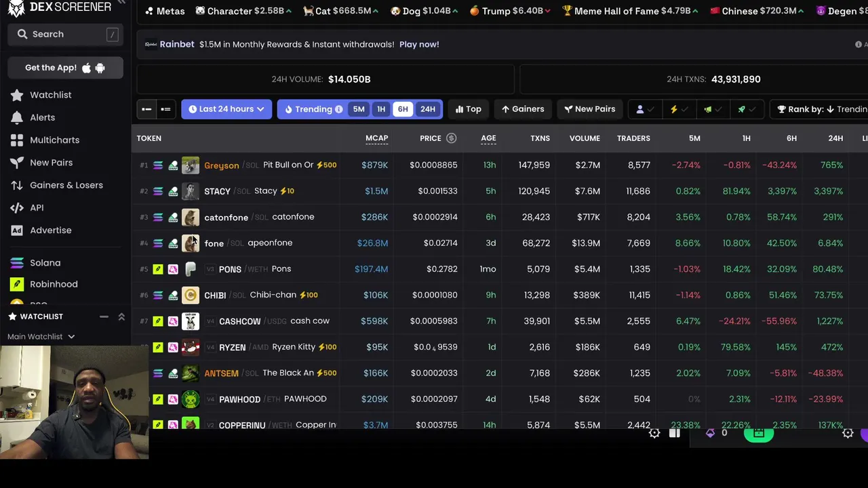Click the DEX Screener owl logo
The height and width of the screenshot is (488, 868).
point(16,7)
